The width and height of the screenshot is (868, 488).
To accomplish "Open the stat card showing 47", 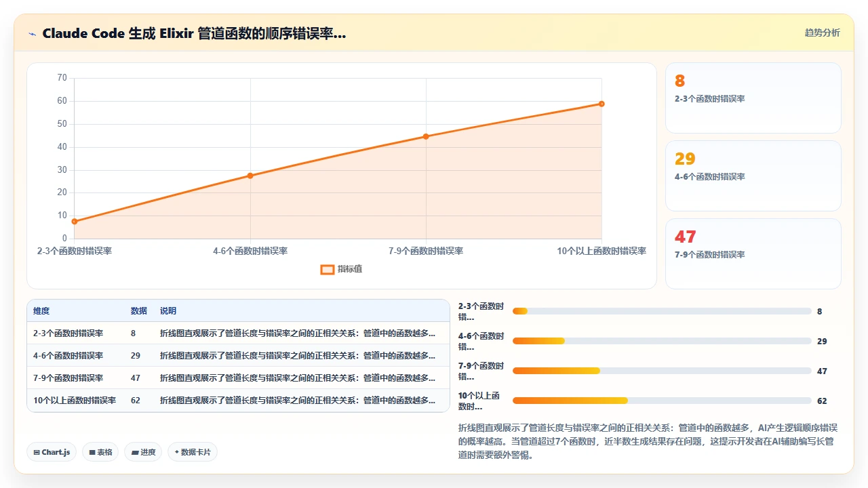I will (753, 254).
